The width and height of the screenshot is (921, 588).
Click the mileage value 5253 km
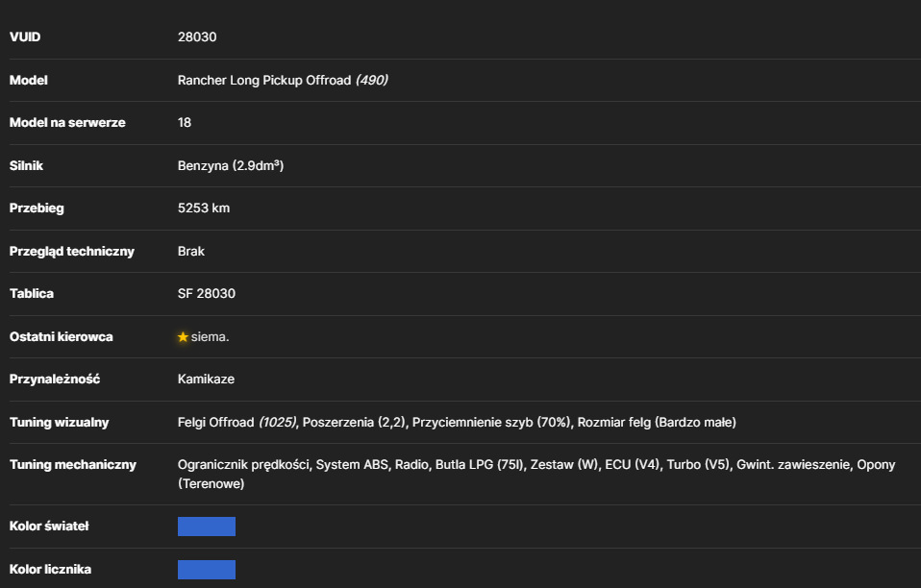point(204,208)
